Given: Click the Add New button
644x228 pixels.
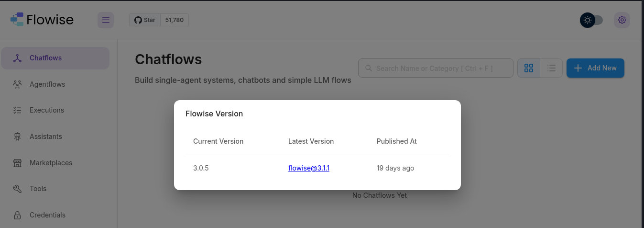Looking at the screenshot, I should coord(595,68).
